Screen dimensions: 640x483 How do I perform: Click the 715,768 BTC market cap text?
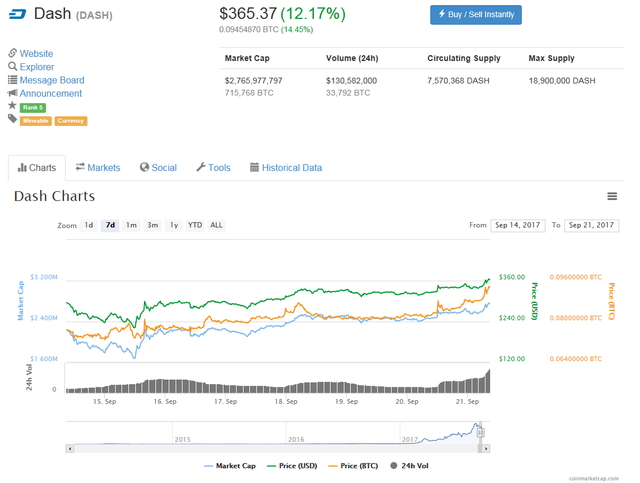(x=249, y=93)
